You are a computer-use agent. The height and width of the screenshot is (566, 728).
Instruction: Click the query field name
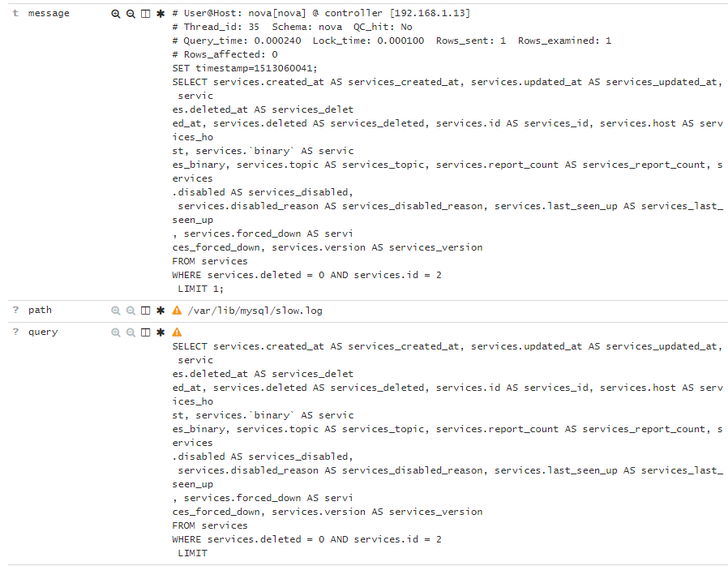click(x=43, y=332)
